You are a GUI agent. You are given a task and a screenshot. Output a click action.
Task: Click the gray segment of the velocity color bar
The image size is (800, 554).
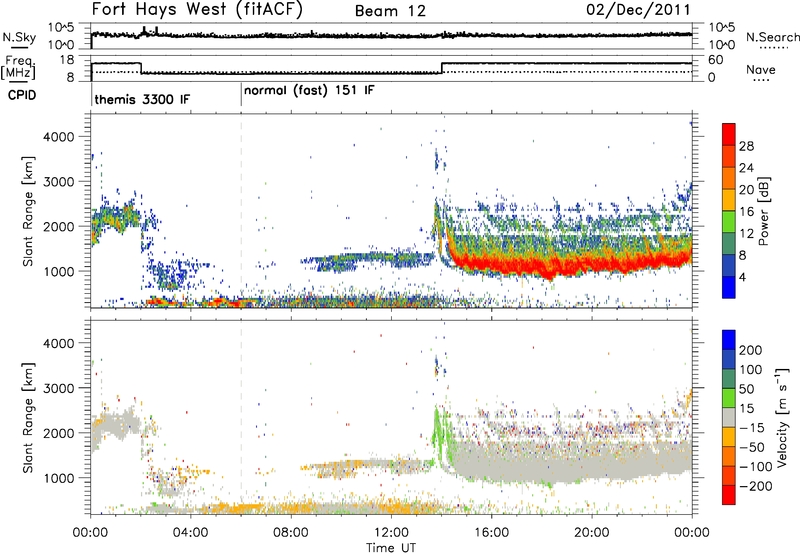pos(729,417)
